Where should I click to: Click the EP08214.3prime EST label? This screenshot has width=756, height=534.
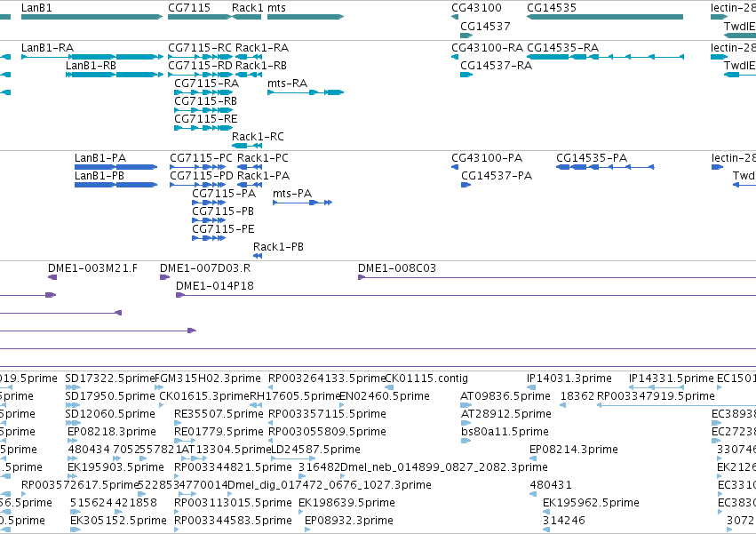tap(574, 450)
